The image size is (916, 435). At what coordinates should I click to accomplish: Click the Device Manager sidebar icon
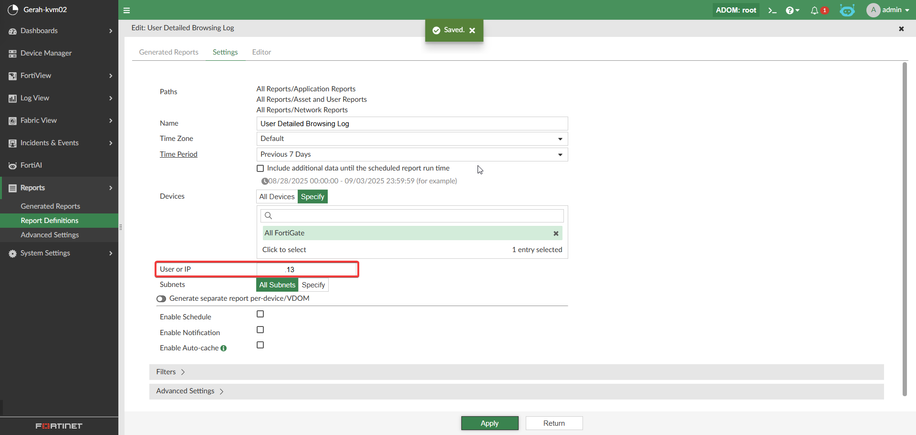(x=12, y=53)
